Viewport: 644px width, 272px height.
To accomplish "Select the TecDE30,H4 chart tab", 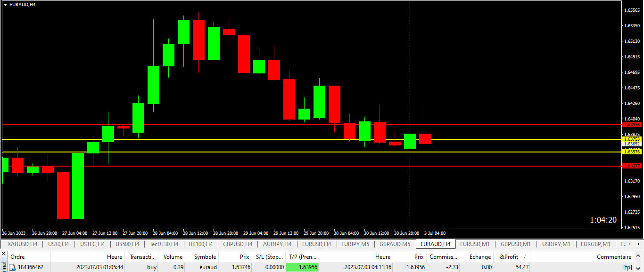I will click(x=164, y=244).
